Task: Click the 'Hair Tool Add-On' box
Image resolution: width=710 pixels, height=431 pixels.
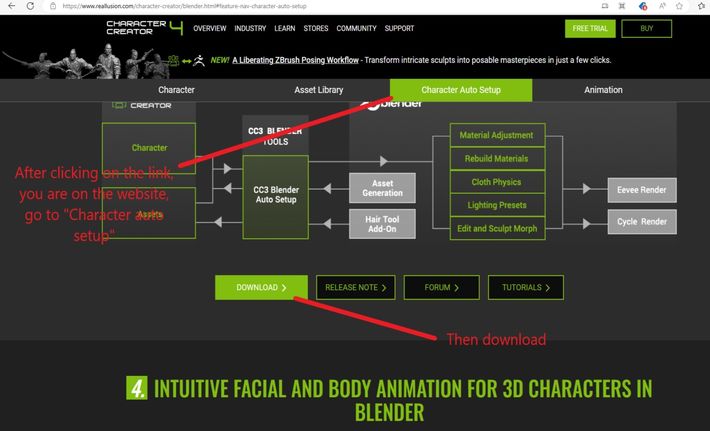Action: coord(382,224)
